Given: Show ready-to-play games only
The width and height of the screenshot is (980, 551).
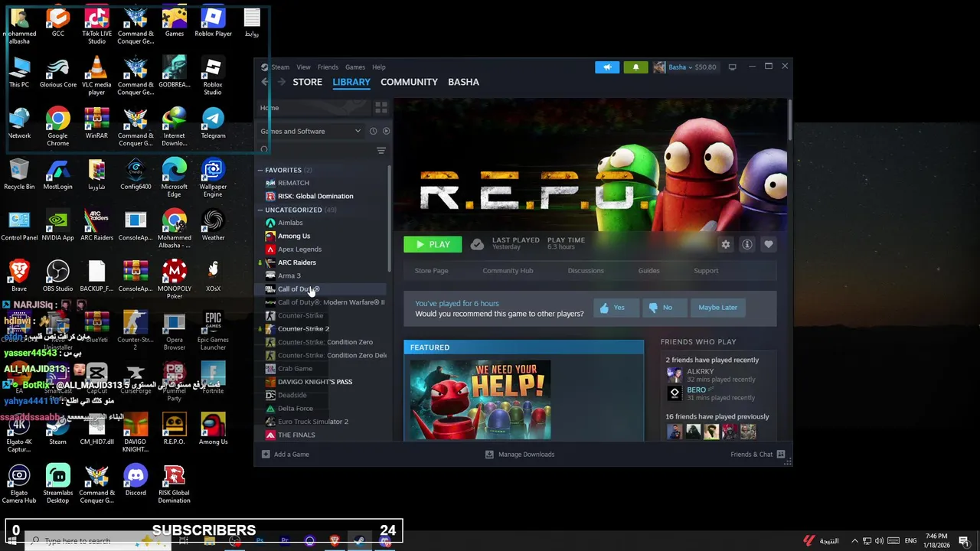Looking at the screenshot, I should [x=386, y=131].
